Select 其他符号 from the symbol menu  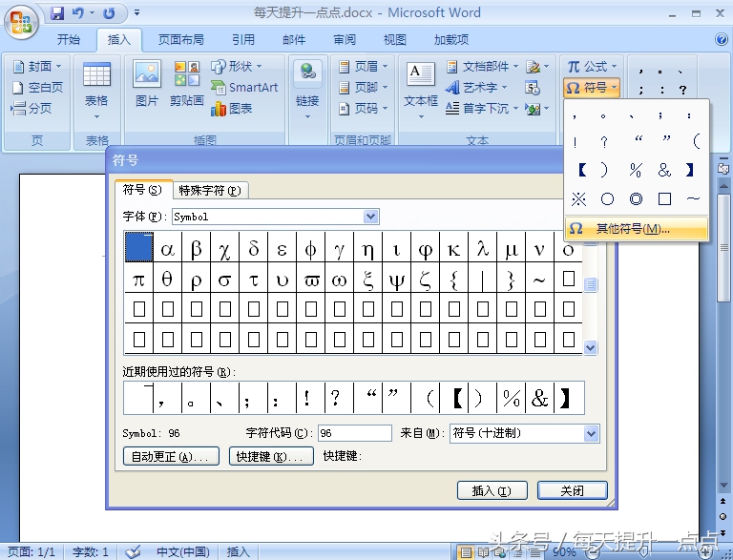(633, 229)
